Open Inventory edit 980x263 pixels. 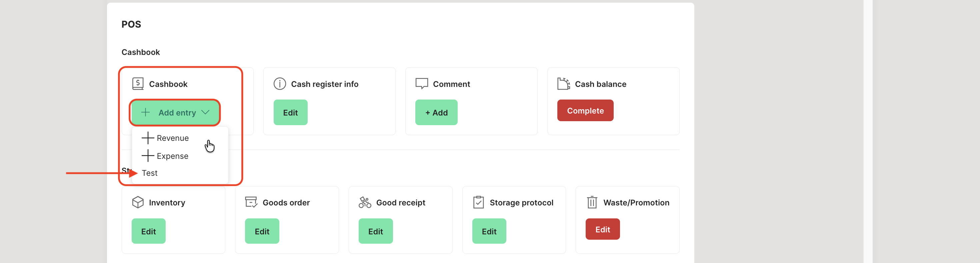148,231
